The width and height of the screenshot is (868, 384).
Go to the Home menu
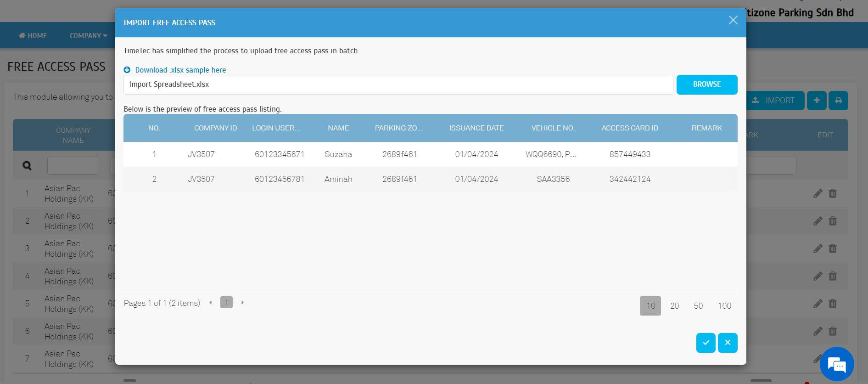(33, 35)
